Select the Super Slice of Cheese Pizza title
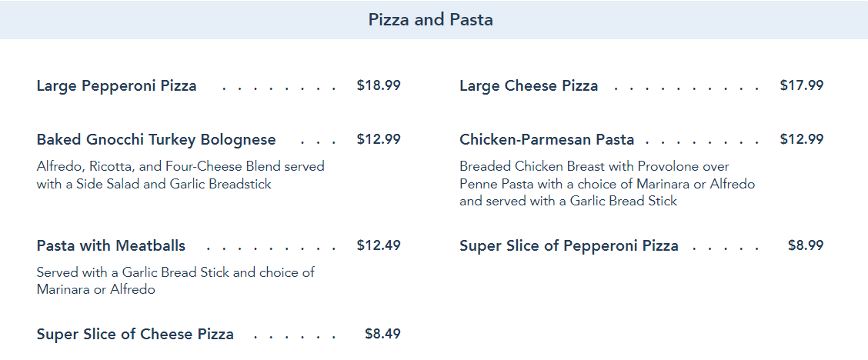The width and height of the screenshot is (868, 360). point(135,334)
